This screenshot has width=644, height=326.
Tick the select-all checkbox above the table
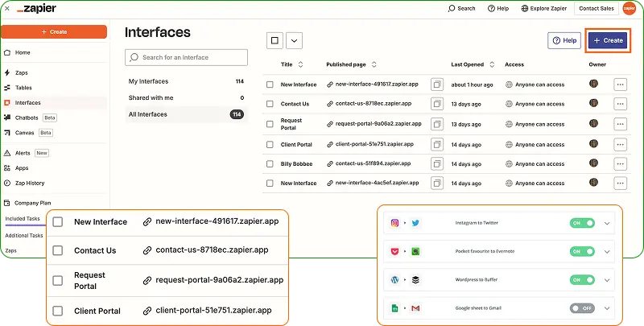[275, 40]
